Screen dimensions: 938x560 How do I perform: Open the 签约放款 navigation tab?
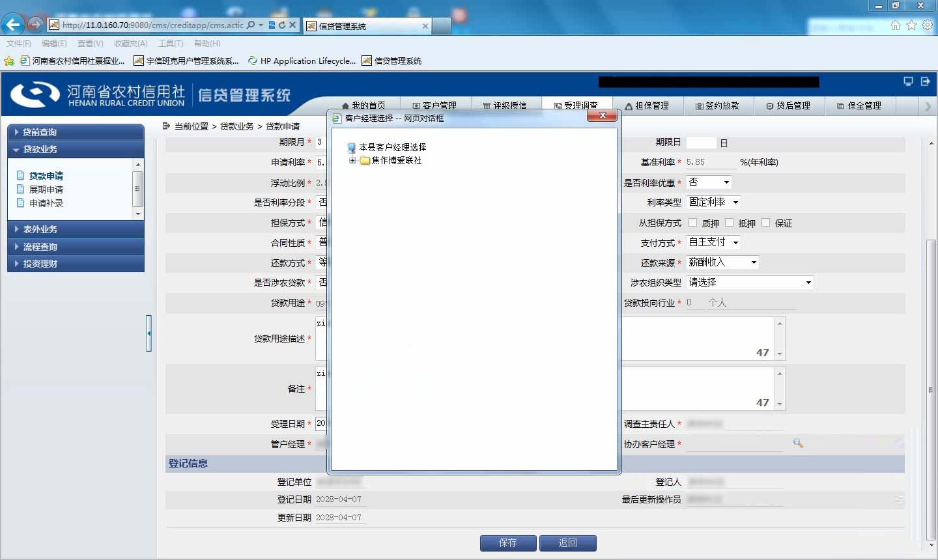tap(718, 105)
